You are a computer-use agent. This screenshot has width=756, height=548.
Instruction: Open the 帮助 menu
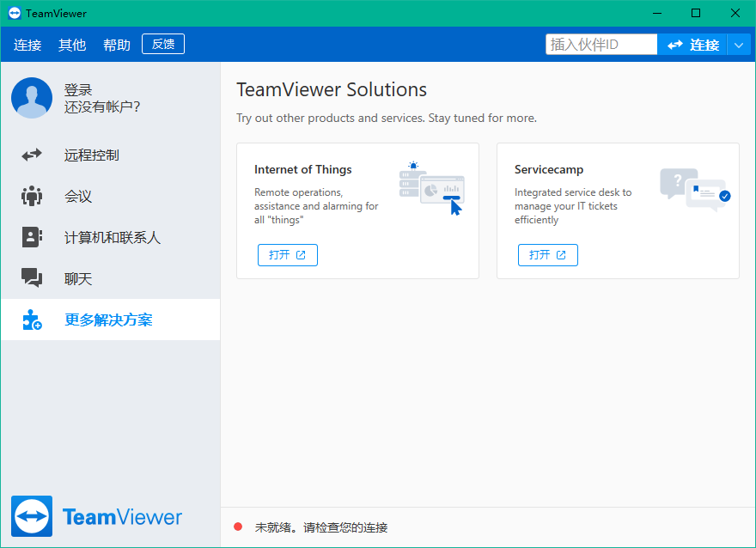[x=116, y=45]
